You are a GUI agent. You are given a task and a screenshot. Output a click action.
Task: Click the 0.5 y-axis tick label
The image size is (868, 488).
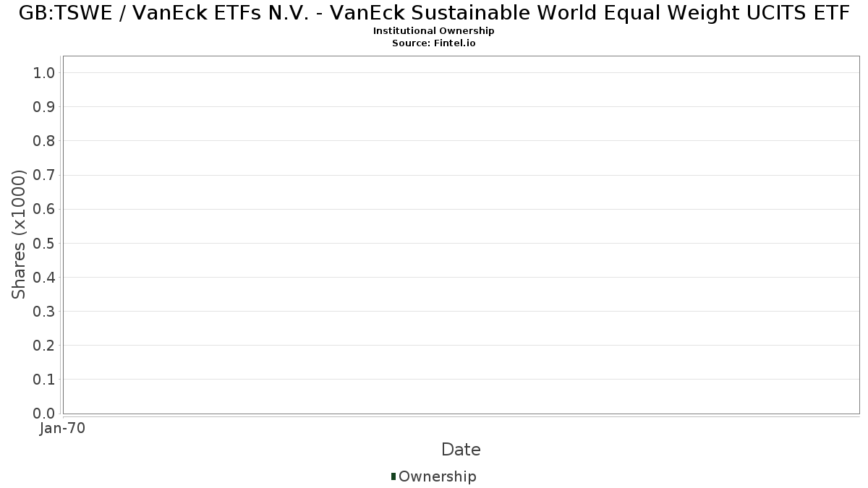click(x=44, y=243)
